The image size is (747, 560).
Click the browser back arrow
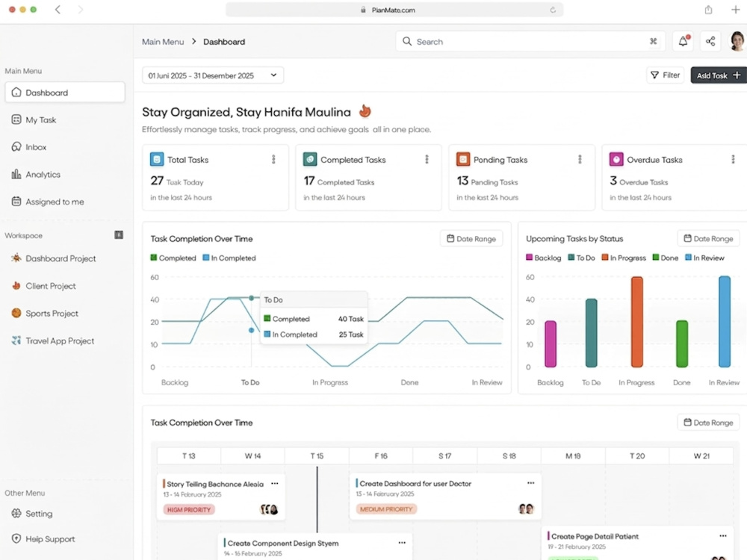click(58, 10)
